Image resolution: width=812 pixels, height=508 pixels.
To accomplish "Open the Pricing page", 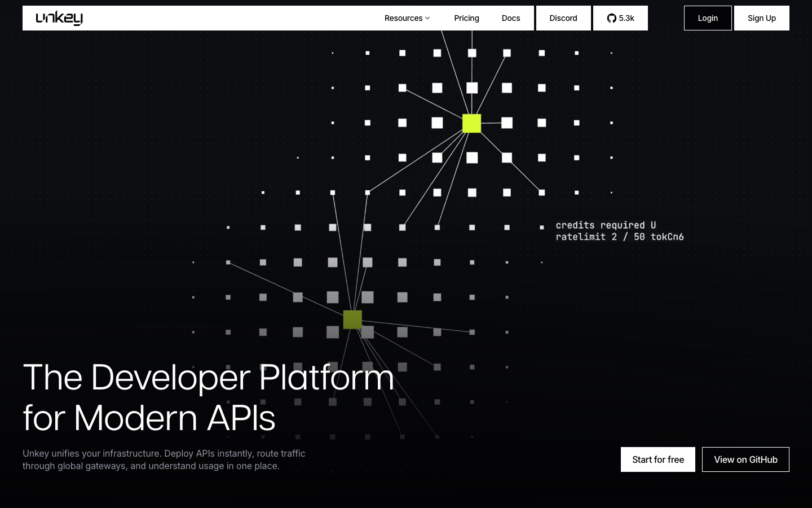I will coord(466,18).
